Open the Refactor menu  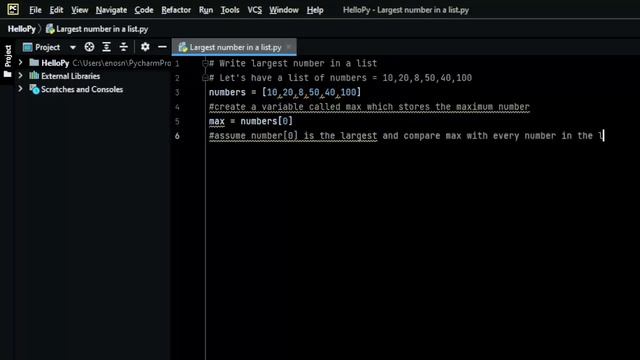[176, 10]
